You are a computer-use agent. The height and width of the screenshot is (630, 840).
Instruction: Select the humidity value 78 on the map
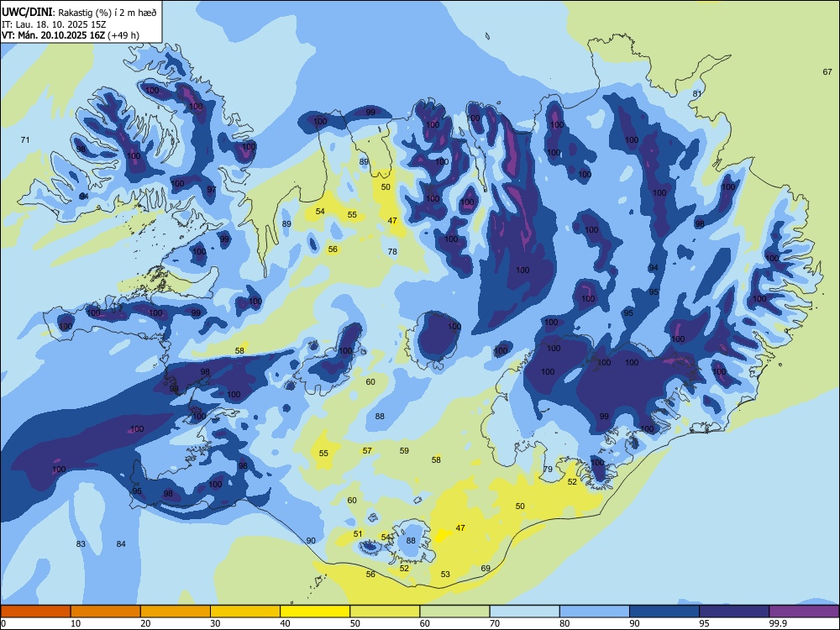click(x=392, y=251)
